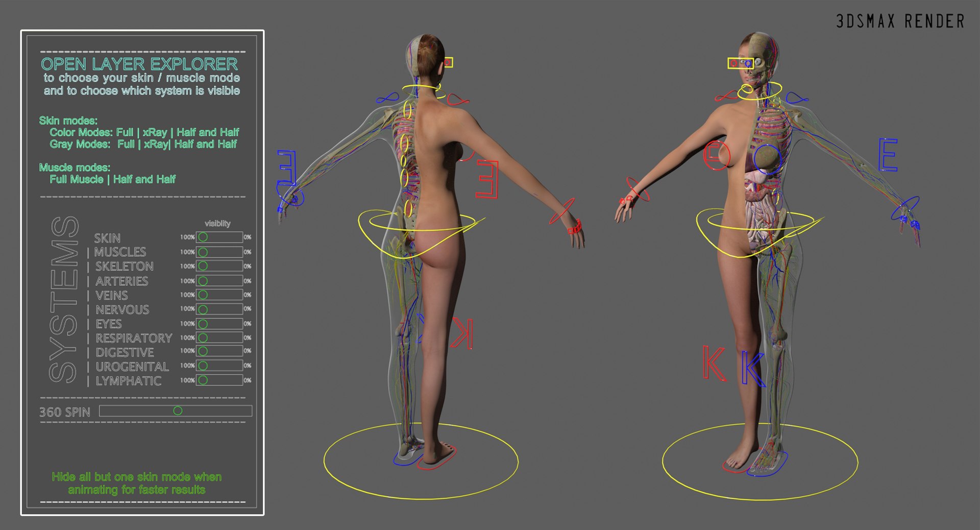Click the 3DSMAX RENDER caption
Image resolution: width=980 pixels, height=530 pixels.
(900, 21)
